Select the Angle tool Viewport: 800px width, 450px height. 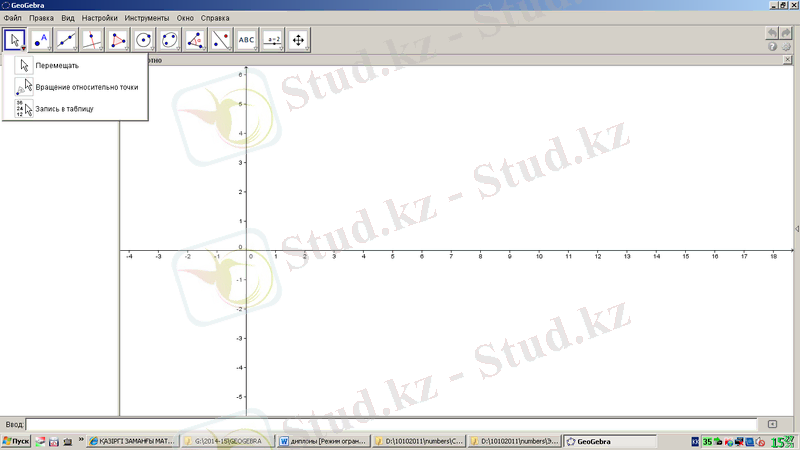195,40
